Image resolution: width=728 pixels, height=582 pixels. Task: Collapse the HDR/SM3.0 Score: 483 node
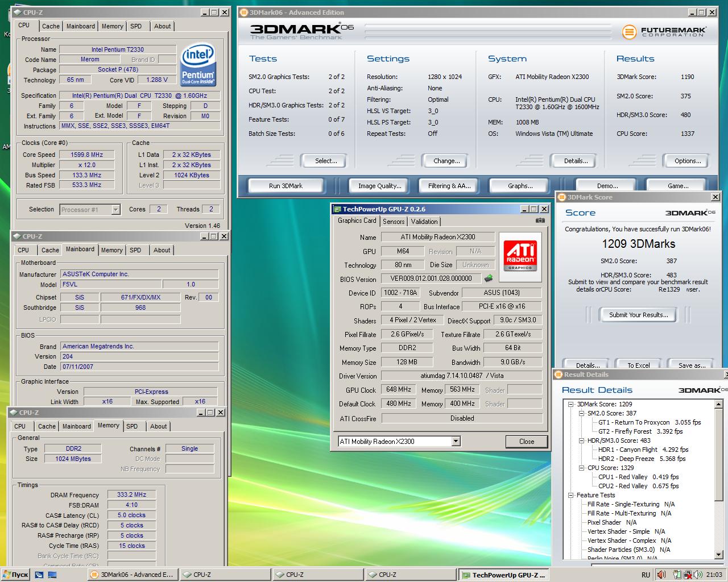pyautogui.click(x=582, y=440)
